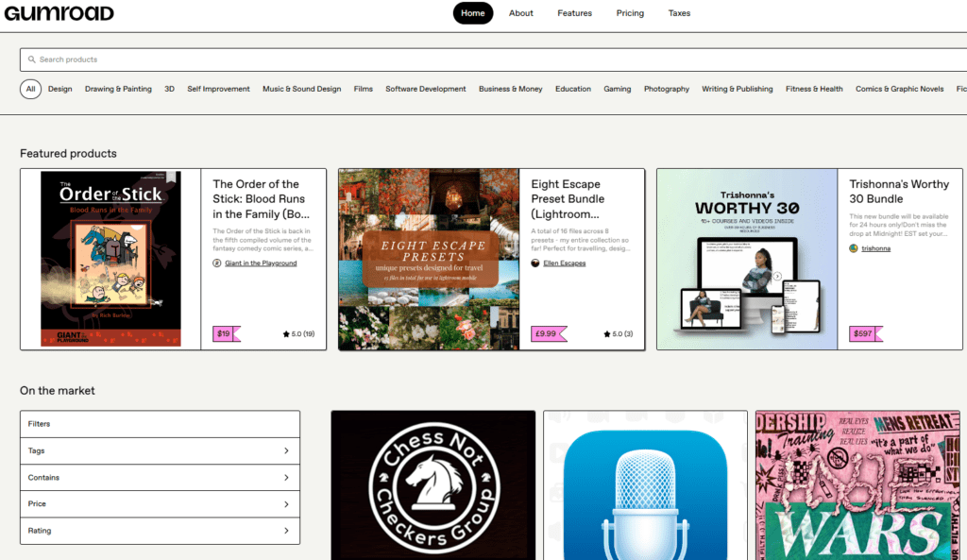The height and width of the screenshot is (560, 967).
Task: Expand the Rating filter
Action: (160, 531)
